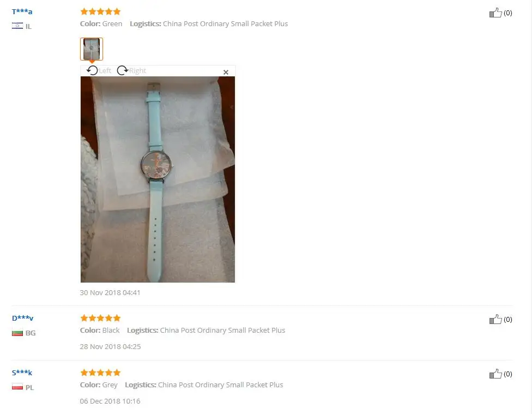Click the Right rotate label
The image size is (532, 414).
(137, 71)
